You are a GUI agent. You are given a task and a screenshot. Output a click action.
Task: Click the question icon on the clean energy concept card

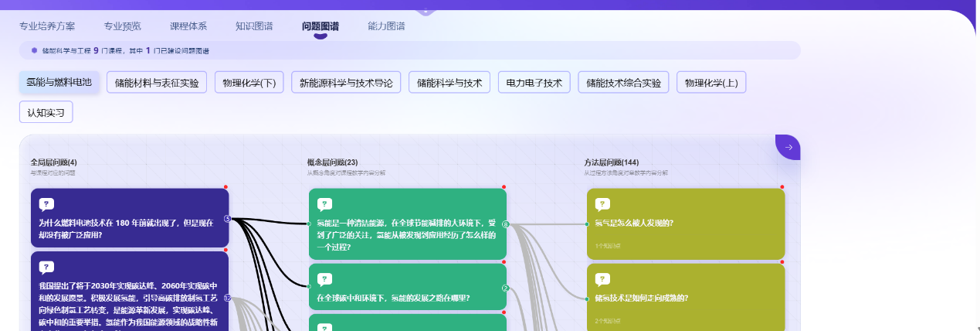point(324,205)
